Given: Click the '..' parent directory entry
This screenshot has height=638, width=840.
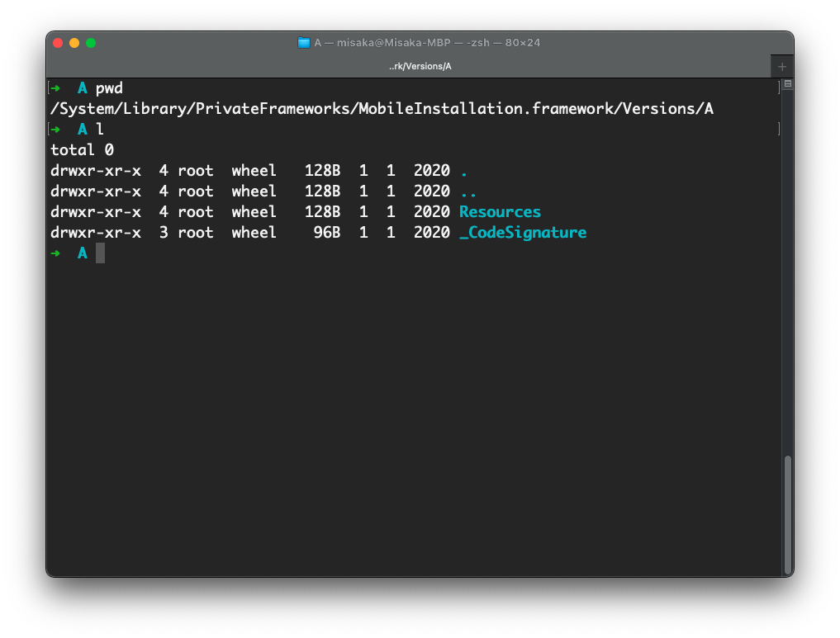Looking at the screenshot, I should coord(468,191).
